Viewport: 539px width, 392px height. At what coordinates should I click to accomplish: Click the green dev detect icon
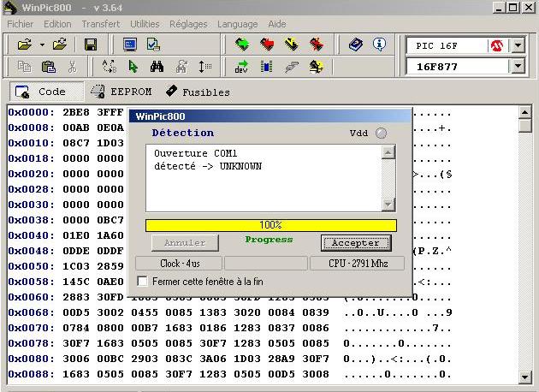coord(241,67)
